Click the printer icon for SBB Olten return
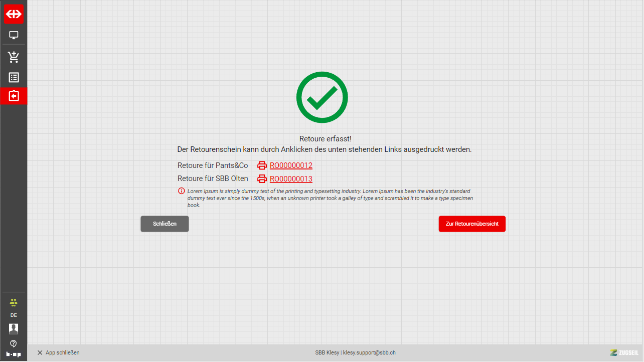644x362 pixels. click(262, 179)
